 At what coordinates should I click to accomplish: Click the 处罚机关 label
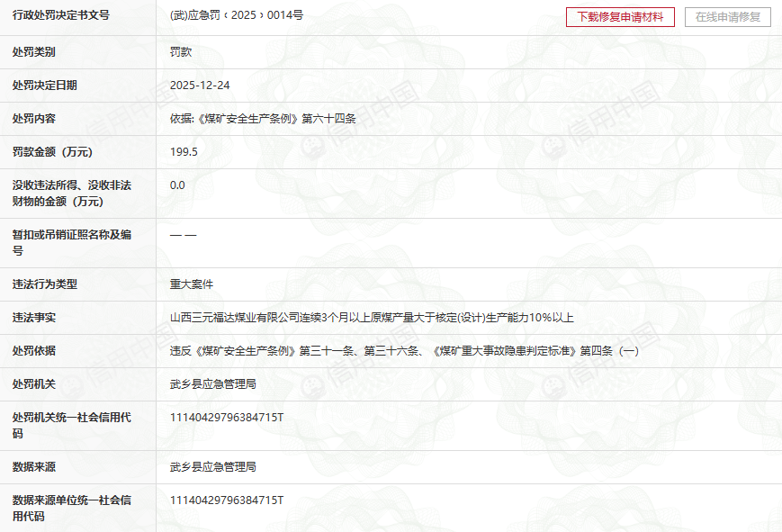coord(34,384)
